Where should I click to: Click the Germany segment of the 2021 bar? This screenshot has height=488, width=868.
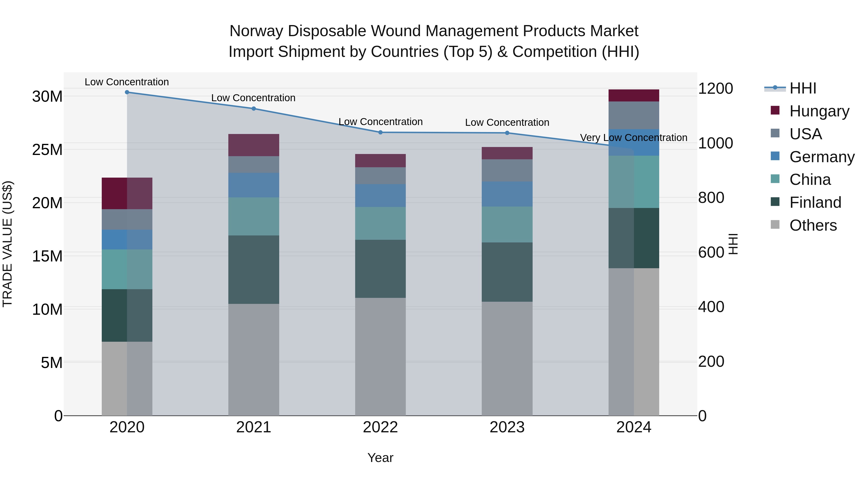[254, 185]
